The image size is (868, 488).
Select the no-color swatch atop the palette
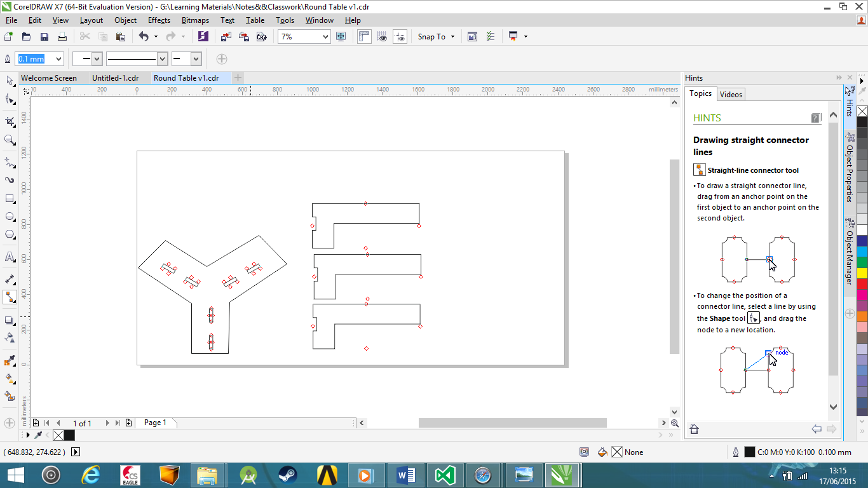tap(862, 111)
